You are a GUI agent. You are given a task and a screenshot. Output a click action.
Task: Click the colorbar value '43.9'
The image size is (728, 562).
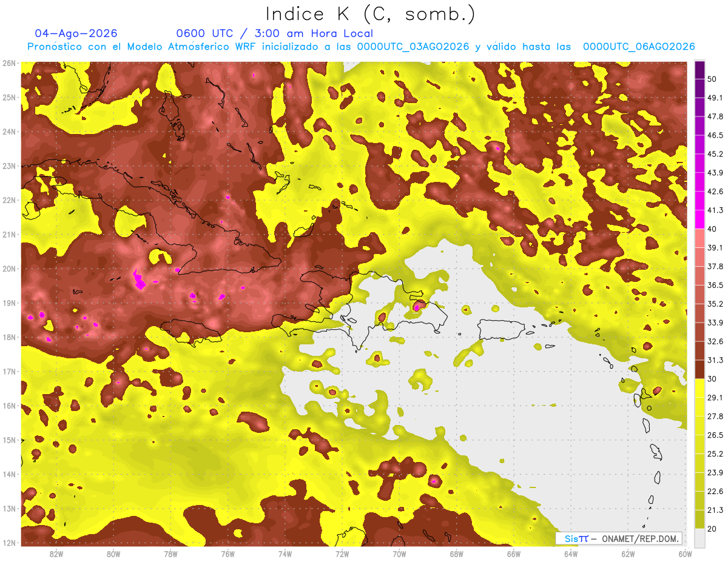[x=715, y=173]
